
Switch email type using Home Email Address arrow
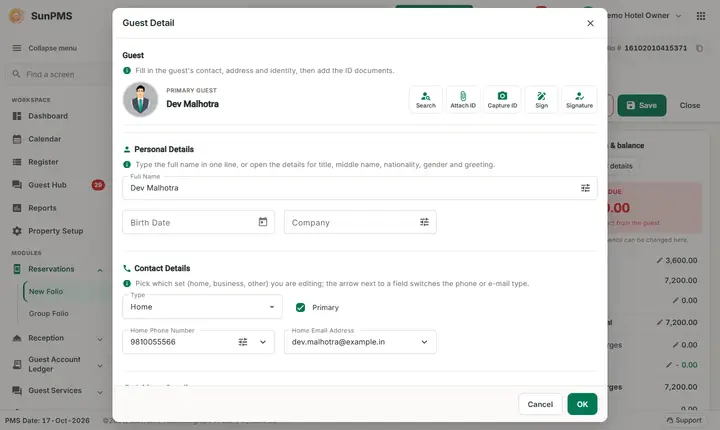click(424, 342)
